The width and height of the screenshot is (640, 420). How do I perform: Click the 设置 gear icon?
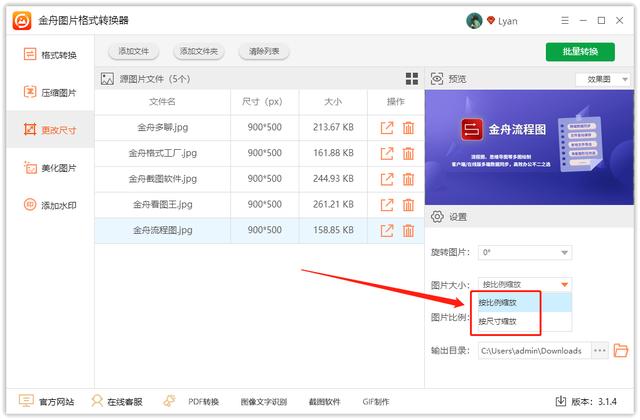(437, 217)
